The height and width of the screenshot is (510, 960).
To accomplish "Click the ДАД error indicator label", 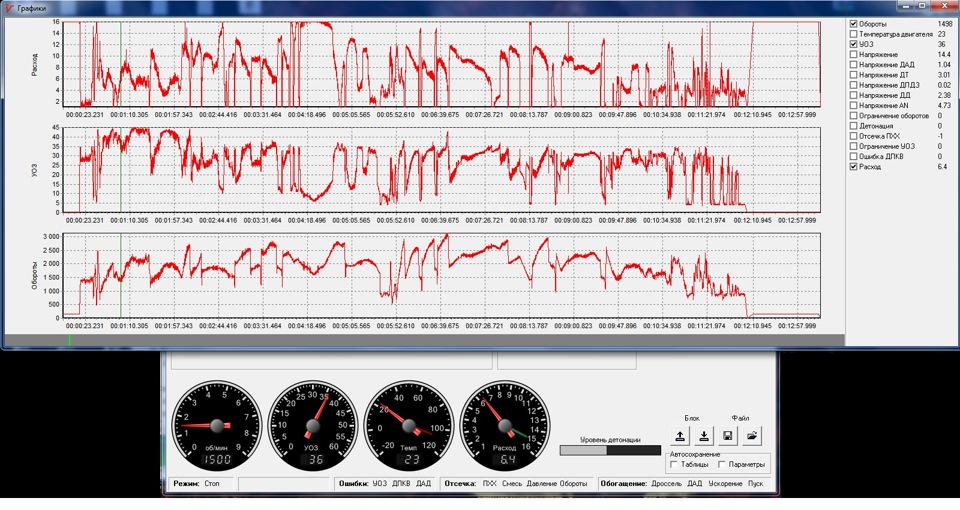I will tap(423, 484).
